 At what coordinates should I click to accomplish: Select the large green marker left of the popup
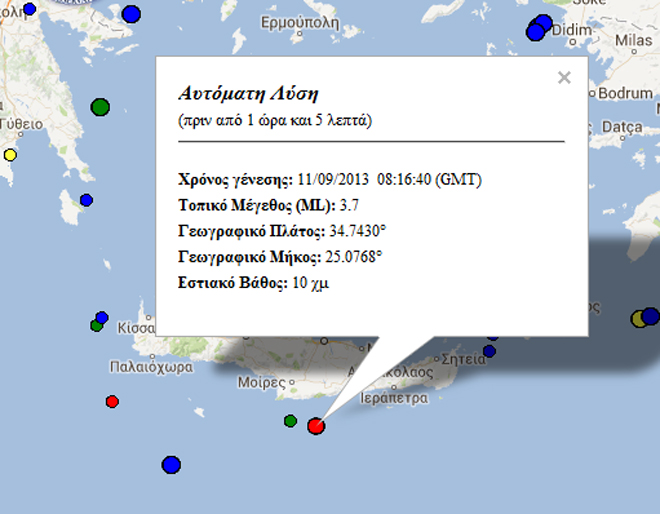(99, 106)
